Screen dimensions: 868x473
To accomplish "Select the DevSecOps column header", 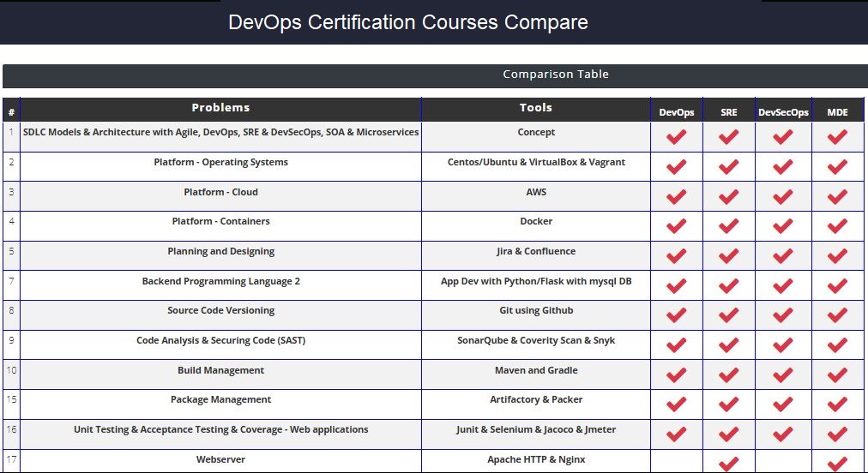I will click(783, 112).
